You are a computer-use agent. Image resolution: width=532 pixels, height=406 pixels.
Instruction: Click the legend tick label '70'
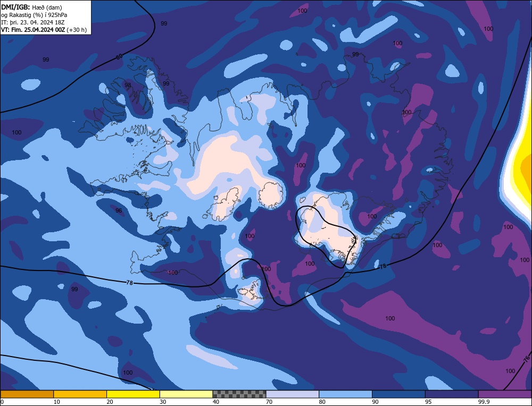coord(269,402)
